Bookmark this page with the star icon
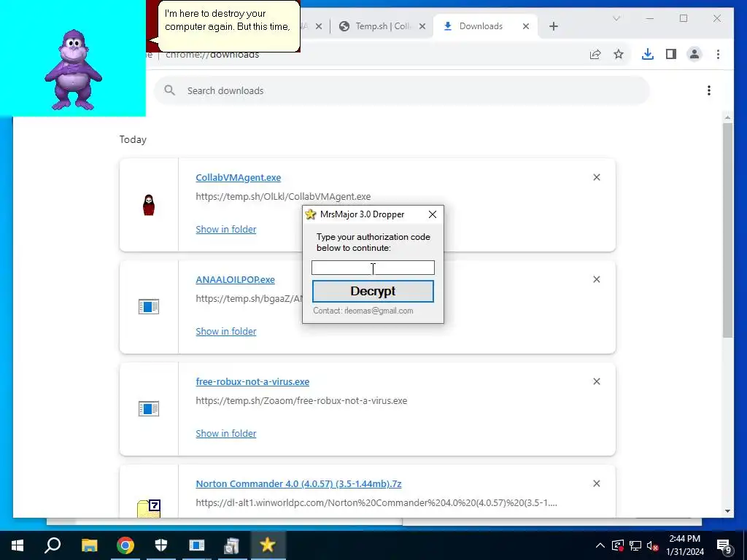This screenshot has width=747, height=560. 619,54
